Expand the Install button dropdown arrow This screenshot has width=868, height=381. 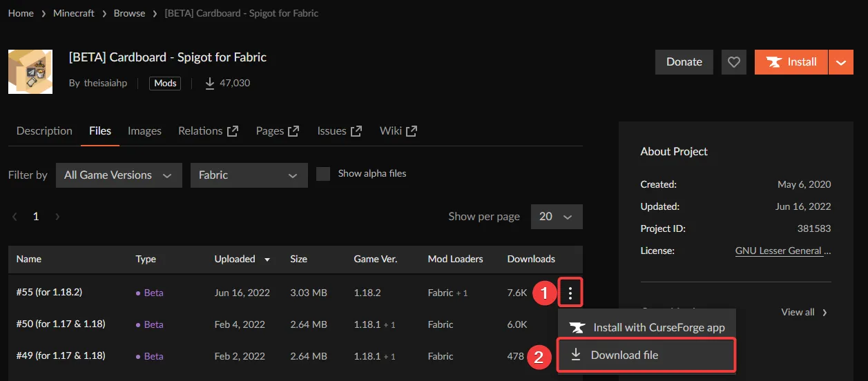840,62
